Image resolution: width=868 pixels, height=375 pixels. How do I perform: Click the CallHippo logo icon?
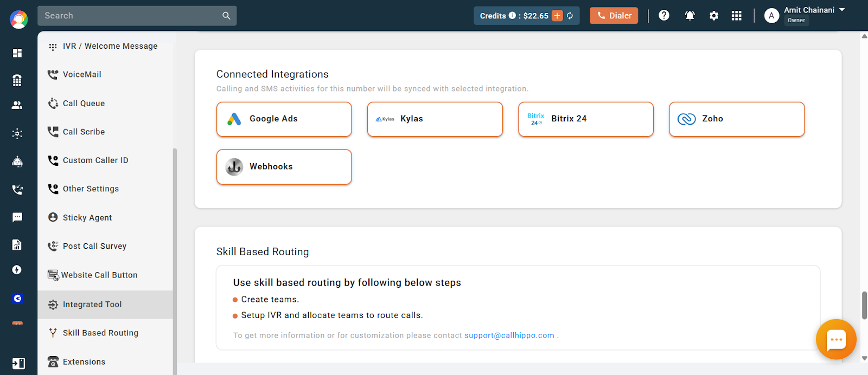tap(18, 20)
